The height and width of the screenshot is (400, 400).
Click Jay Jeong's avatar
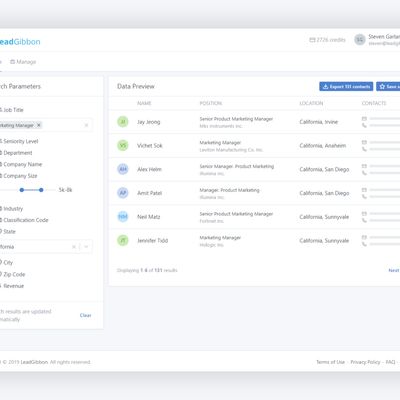123,122
